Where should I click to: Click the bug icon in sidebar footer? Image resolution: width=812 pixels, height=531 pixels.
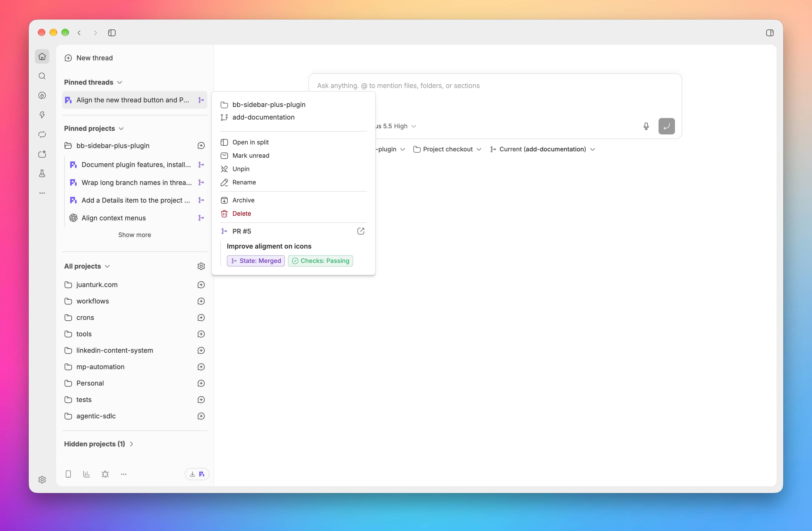[105, 474]
